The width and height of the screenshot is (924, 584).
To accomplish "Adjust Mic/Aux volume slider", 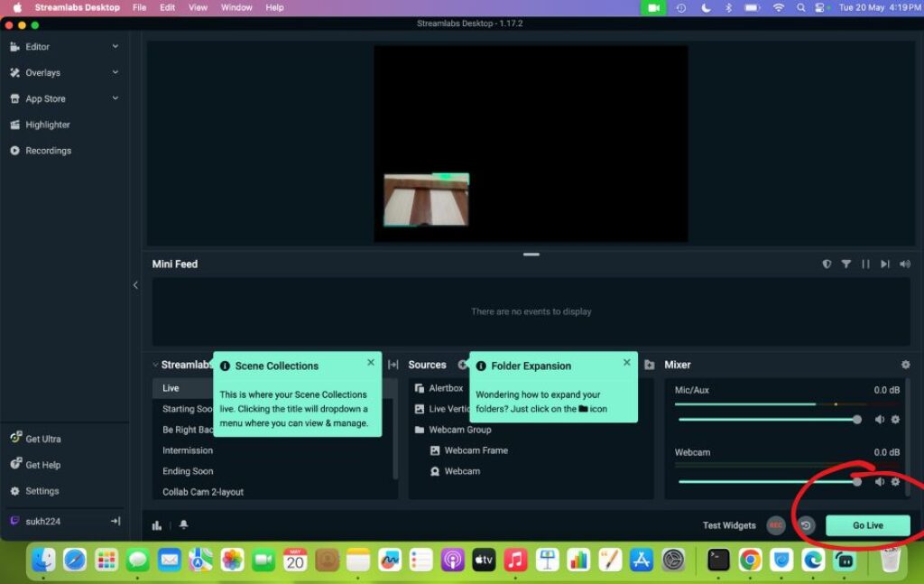I will (x=770, y=420).
